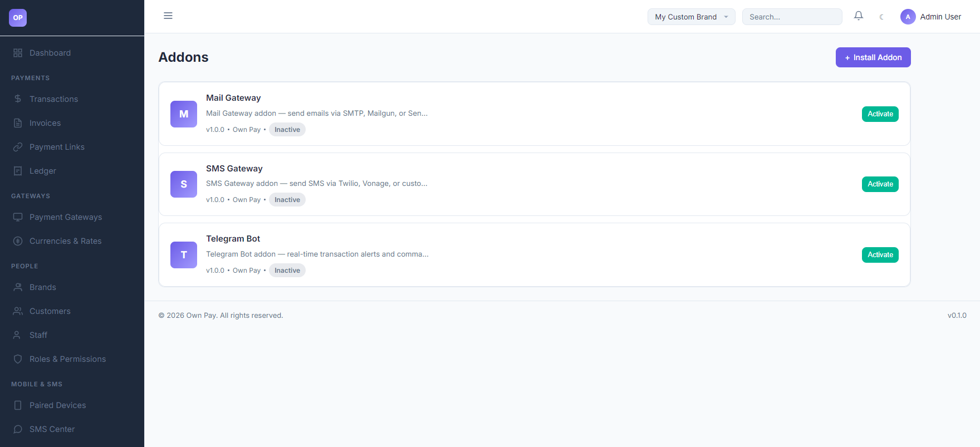Screen dimensions: 980x447
Task: Click Transactions dollar icon
Action: (x=18, y=99)
